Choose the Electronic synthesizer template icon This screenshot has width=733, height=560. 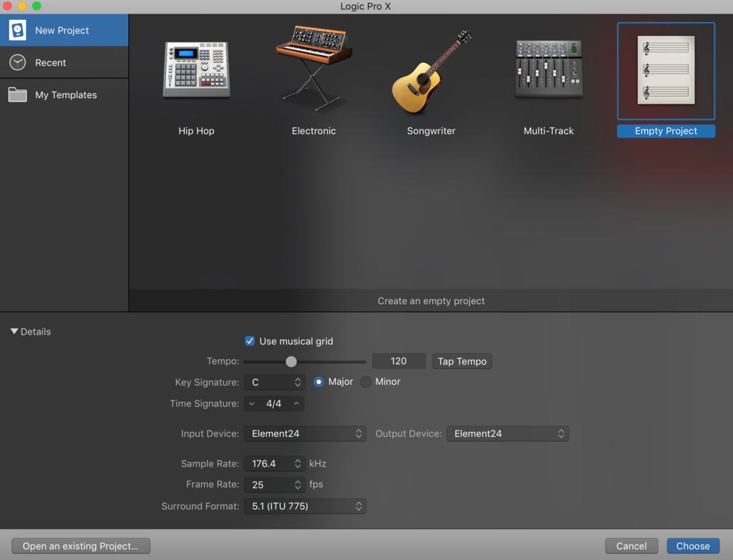[314, 69]
